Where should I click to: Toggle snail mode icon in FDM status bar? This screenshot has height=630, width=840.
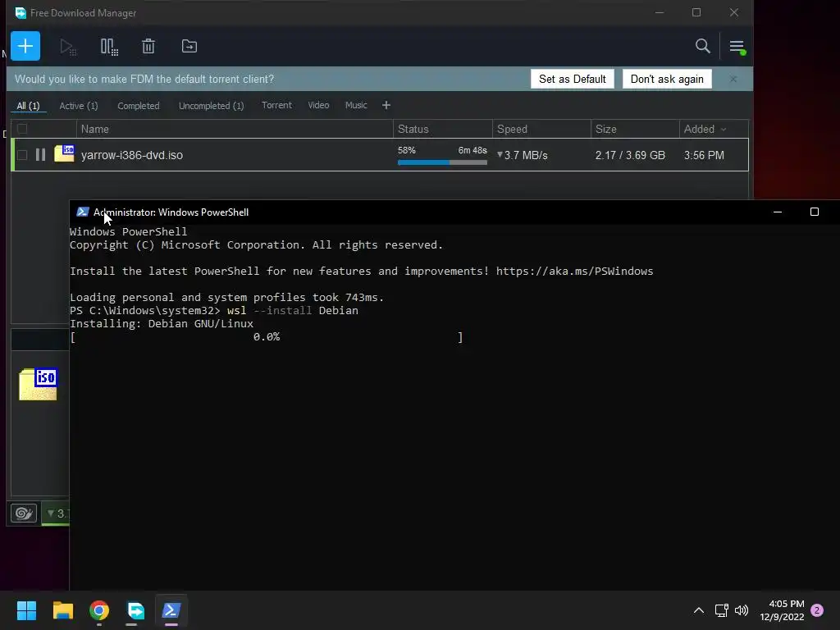(24, 514)
